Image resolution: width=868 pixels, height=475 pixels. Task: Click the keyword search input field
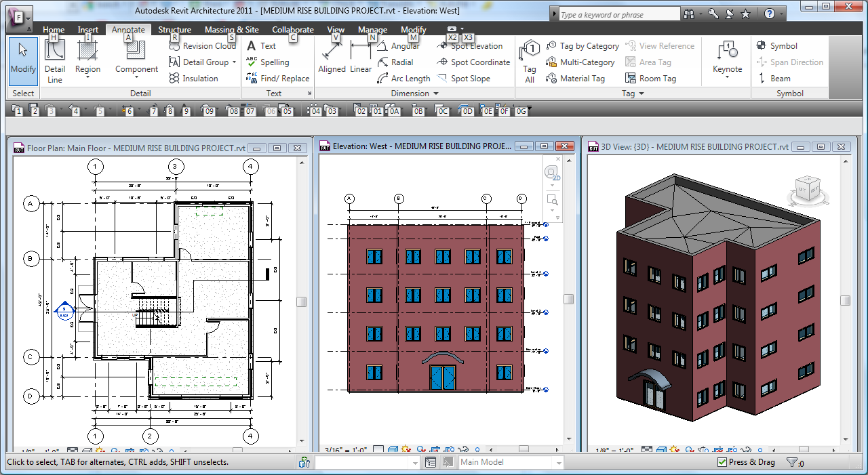coord(618,14)
